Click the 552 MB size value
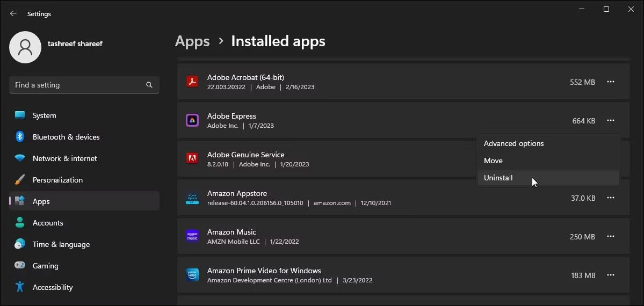 click(x=582, y=82)
